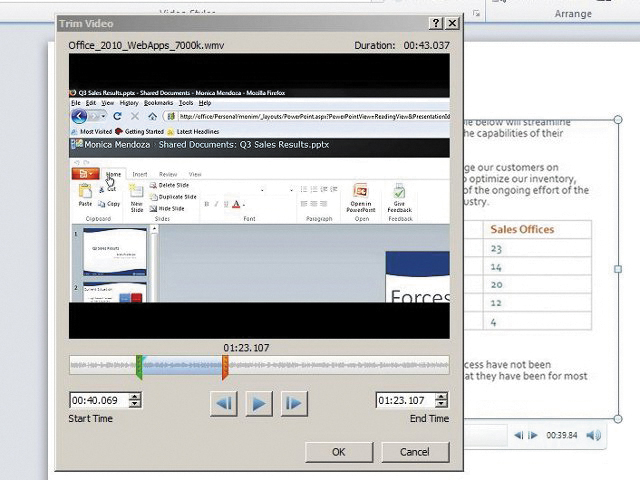The image size is (640, 480).
Task: Click the right-middle sizing handle of the slide video
Action: tap(618, 269)
